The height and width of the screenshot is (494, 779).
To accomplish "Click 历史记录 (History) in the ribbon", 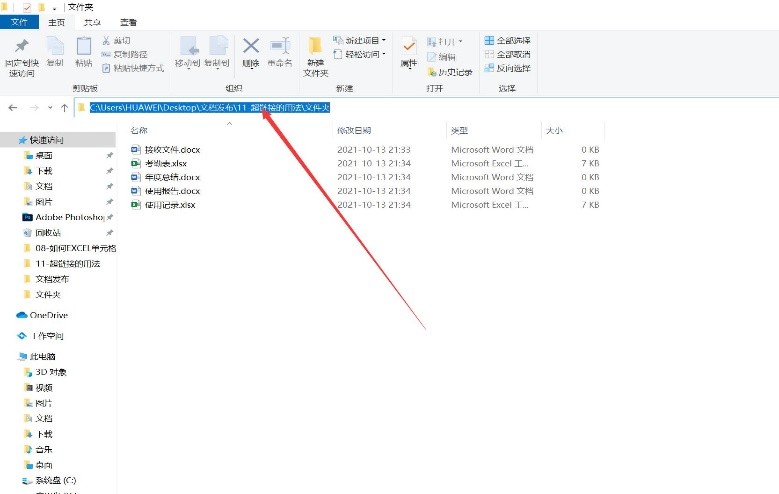I will (x=450, y=72).
